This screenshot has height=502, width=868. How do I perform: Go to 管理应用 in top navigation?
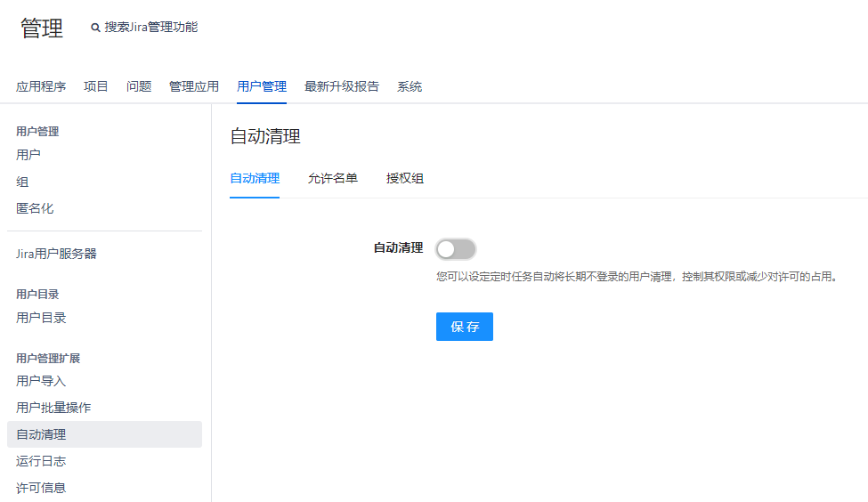pos(194,86)
